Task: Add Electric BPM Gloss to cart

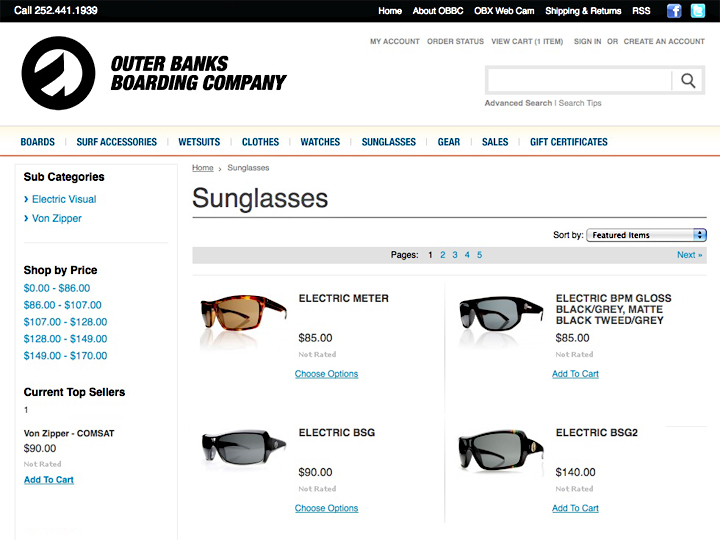Action: [x=575, y=374]
